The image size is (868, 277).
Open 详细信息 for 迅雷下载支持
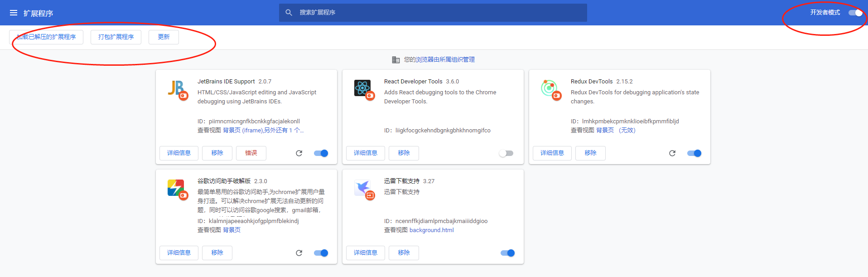(x=366, y=253)
